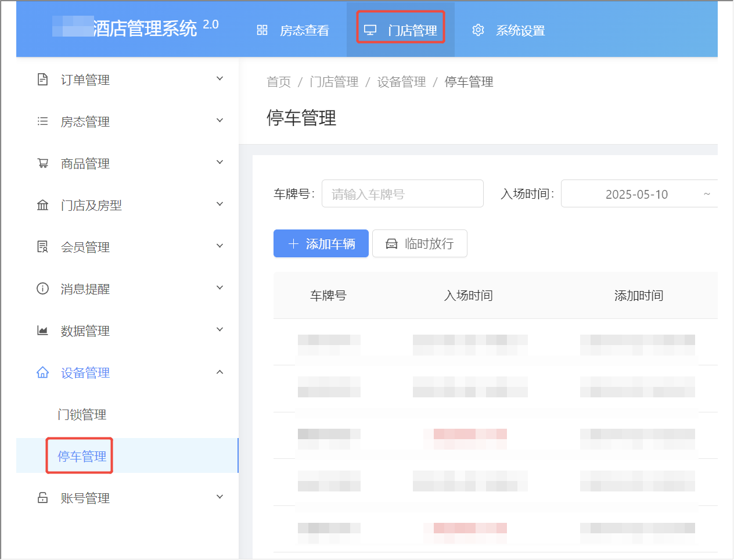Screen dimensions: 734x560
Task: Open the 商品管理 sidebar menu
Action: point(127,163)
